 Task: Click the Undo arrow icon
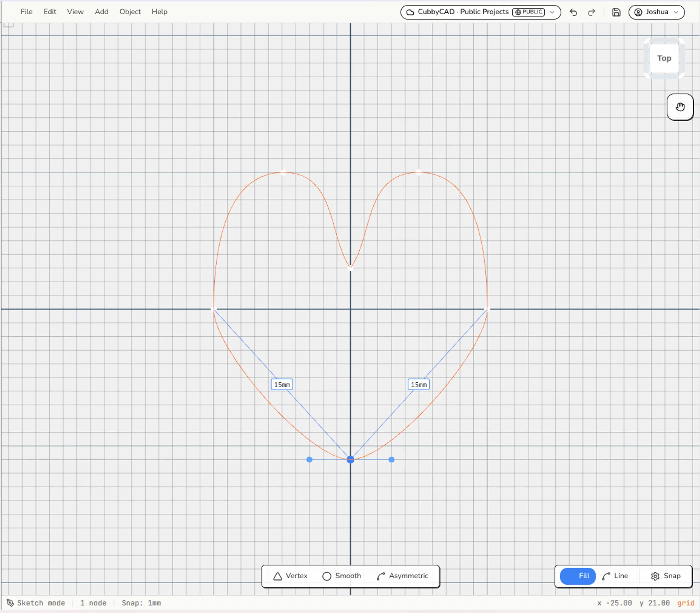[573, 12]
